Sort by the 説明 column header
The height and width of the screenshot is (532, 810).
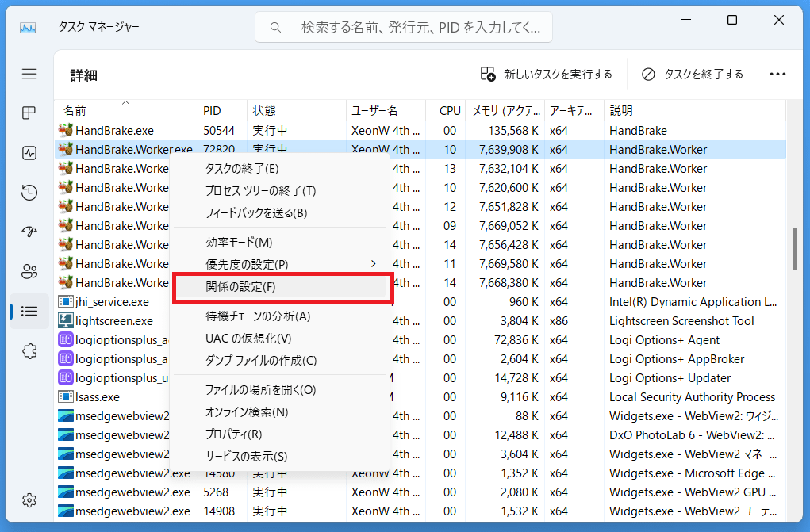[695, 110]
